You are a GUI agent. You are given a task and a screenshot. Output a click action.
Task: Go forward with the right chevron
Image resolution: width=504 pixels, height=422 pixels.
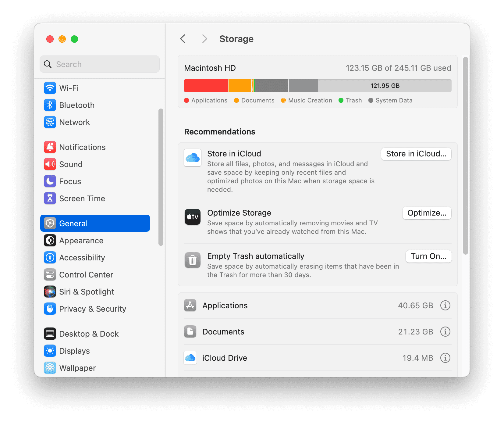tap(204, 39)
